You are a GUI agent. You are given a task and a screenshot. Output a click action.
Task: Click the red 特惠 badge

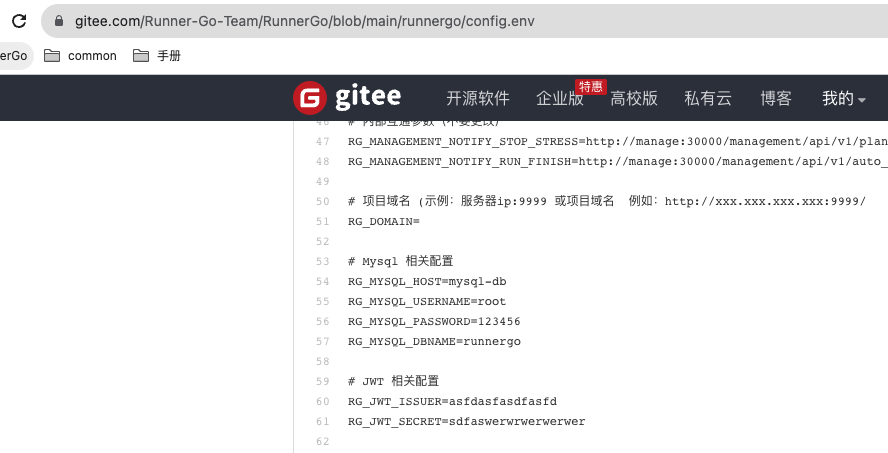(590, 87)
